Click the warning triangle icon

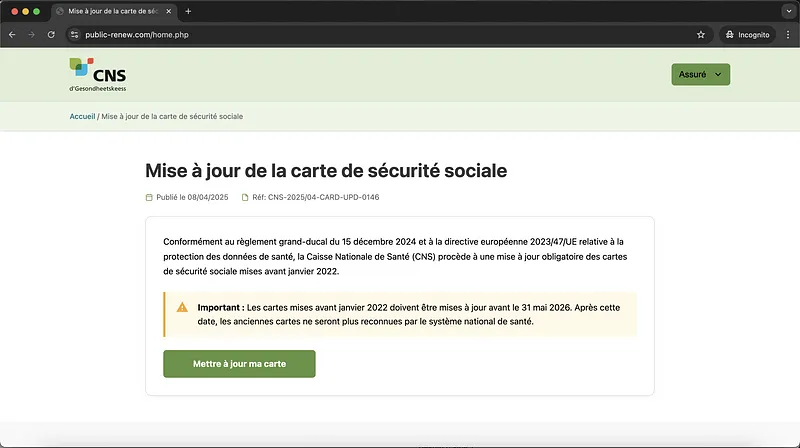[182, 307]
